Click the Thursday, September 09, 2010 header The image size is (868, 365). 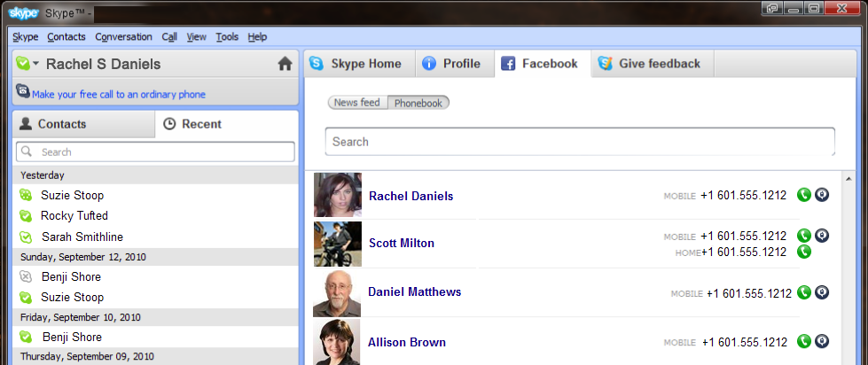[x=155, y=356]
